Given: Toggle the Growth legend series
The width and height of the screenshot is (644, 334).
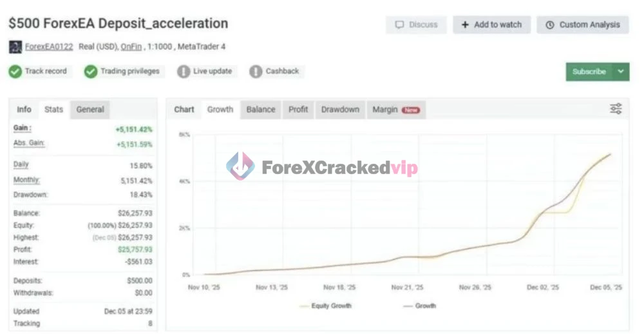Looking at the screenshot, I should tap(419, 306).
